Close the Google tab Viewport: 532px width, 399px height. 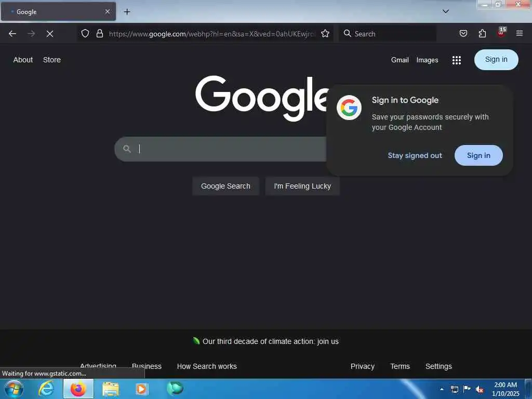tap(107, 11)
